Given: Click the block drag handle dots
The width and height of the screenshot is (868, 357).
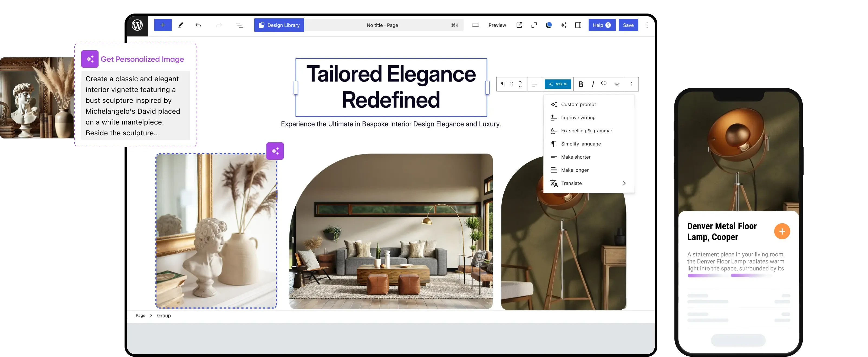Looking at the screenshot, I should 511,84.
